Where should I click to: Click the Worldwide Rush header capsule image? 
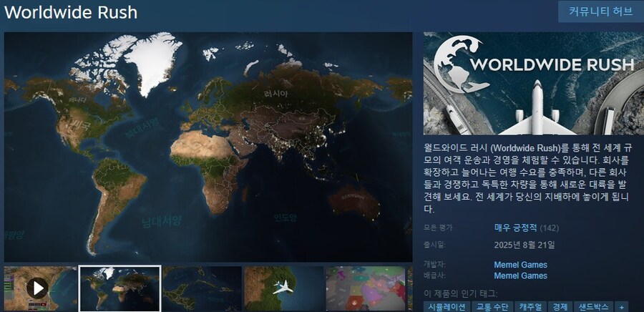click(x=534, y=83)
